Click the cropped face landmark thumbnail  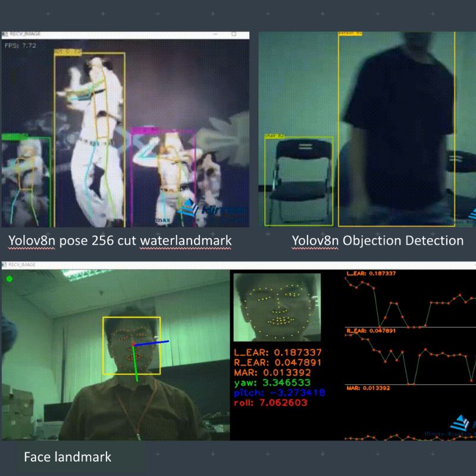277,306
